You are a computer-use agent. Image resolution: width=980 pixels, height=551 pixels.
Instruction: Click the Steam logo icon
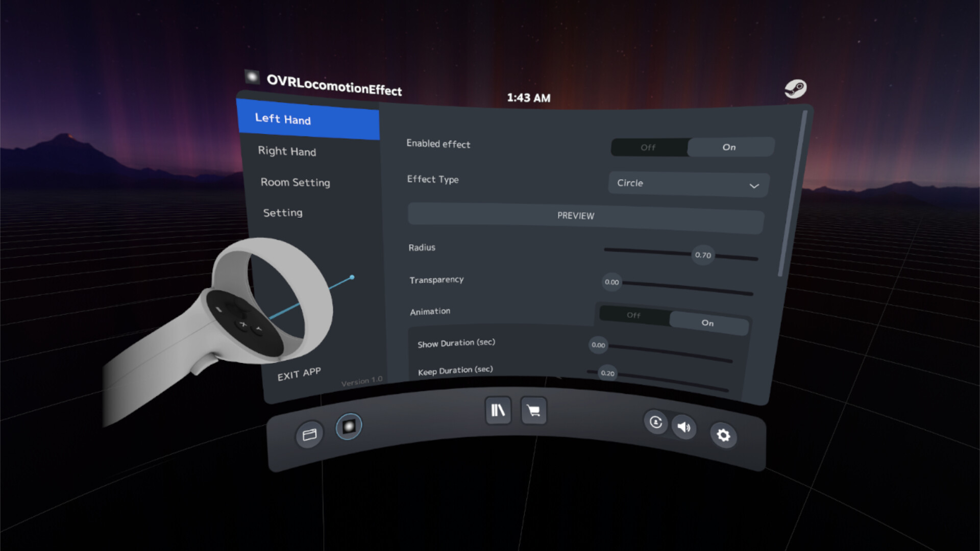click(795, 89)
